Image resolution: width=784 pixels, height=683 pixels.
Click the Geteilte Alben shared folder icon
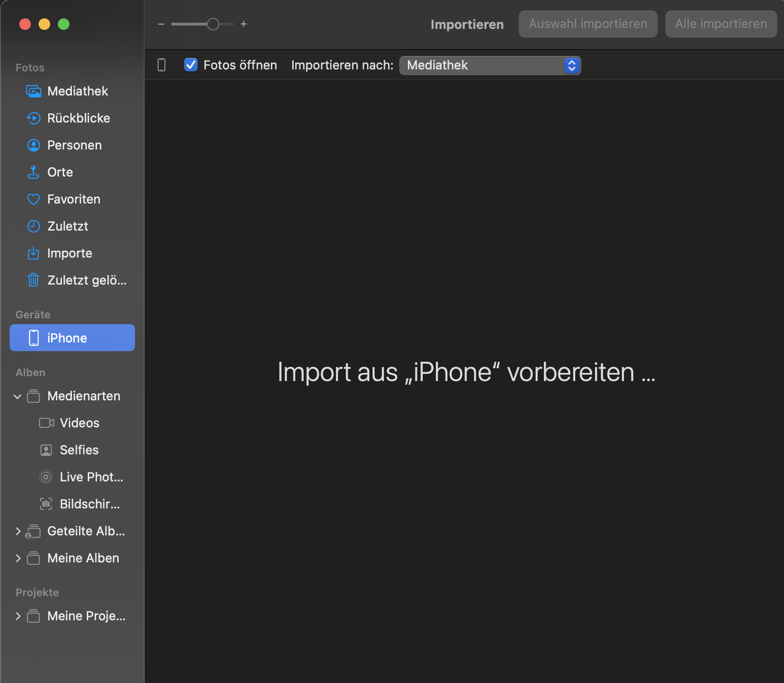[33, 531]
